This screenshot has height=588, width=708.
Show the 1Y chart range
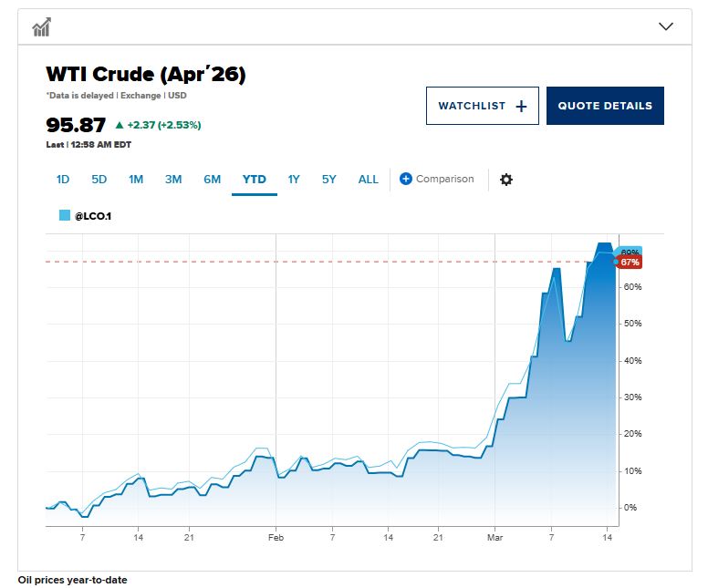(294, 180)
